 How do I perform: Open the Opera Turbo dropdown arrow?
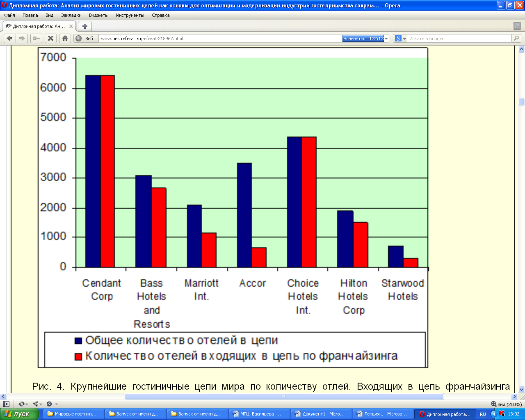click(56, 404)
